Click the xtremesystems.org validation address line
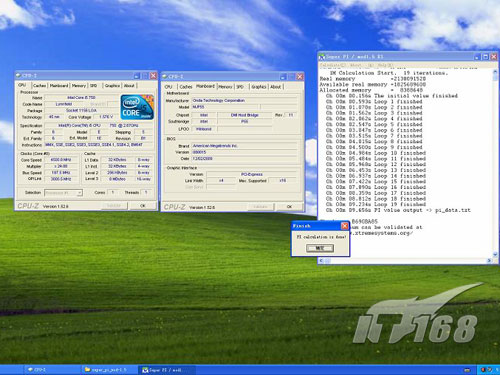Screen dimensions: 500x375 click(382, 233)
